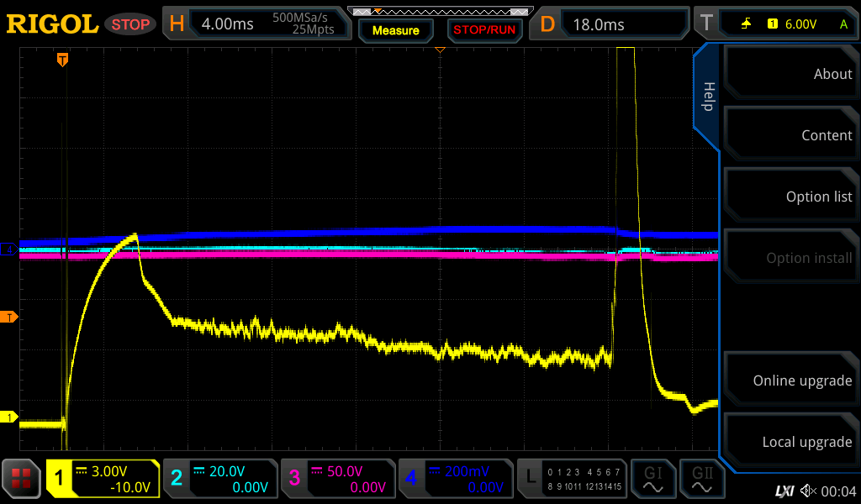Viewport: 861px width, 504px height.
Task: Open the horizontal timebase 4.00ms settings
Action: coord(257,24)
